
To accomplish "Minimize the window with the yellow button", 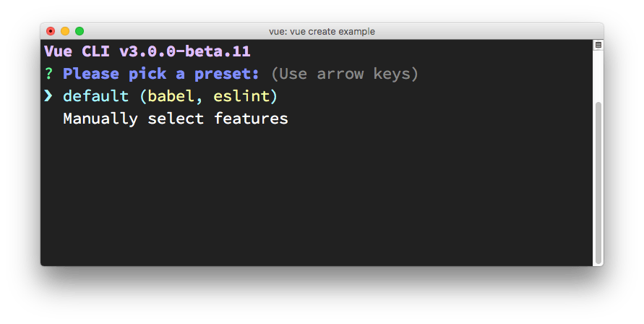I will (x=65, y=31).
